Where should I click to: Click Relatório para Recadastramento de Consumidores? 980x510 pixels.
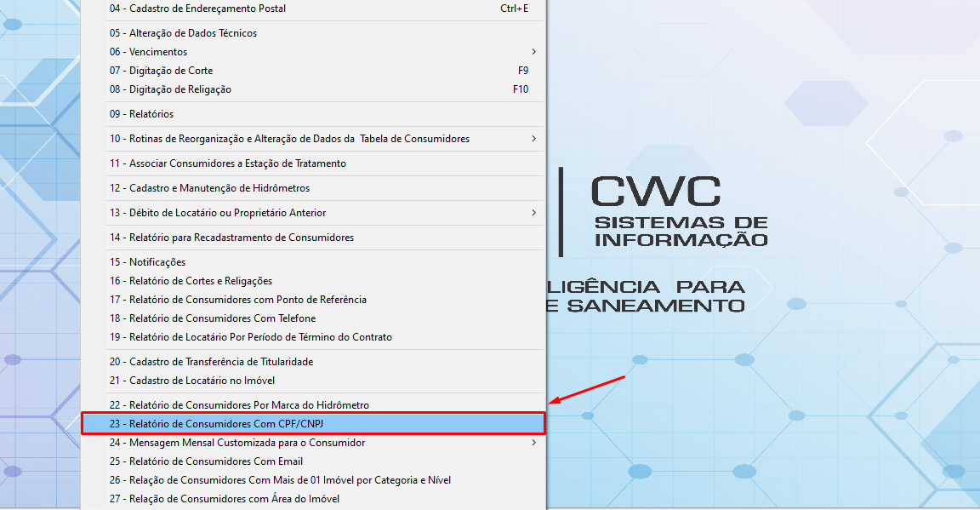point(231,238)
